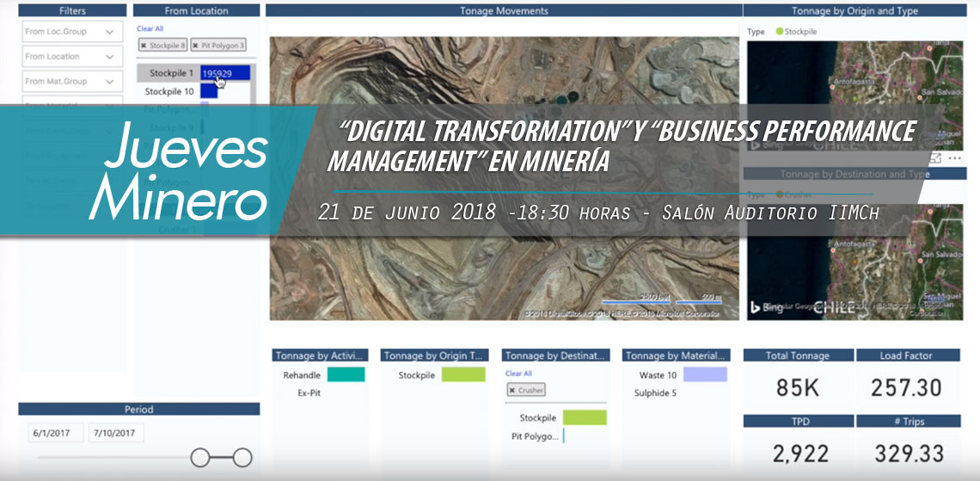Click the TPD card header
The height and width of the screenshot is (481, 980).
[798, 421]
